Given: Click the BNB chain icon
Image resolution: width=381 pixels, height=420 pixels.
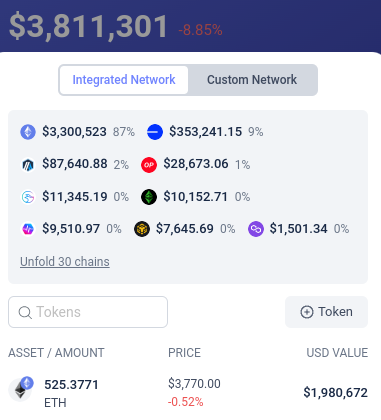Looking at the screenshot, I should coord(142,229).
